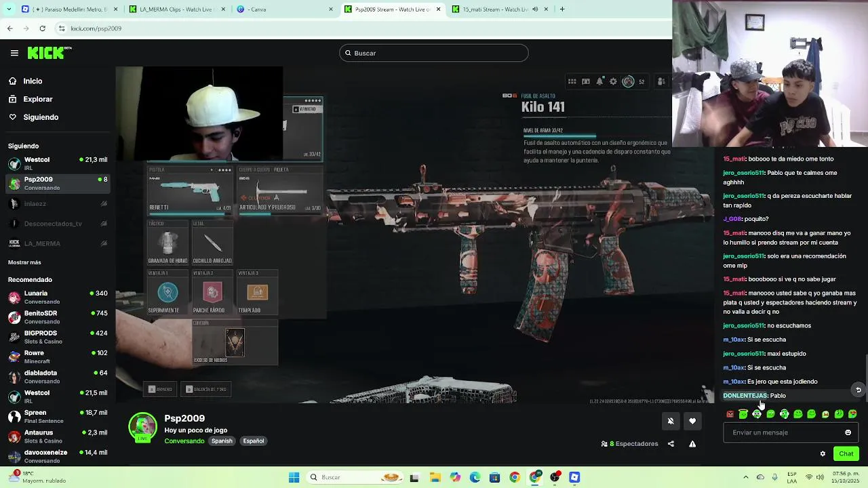Screen dimensions: 868x488
Task: Open a new browser tab
Action: point(562,9)
